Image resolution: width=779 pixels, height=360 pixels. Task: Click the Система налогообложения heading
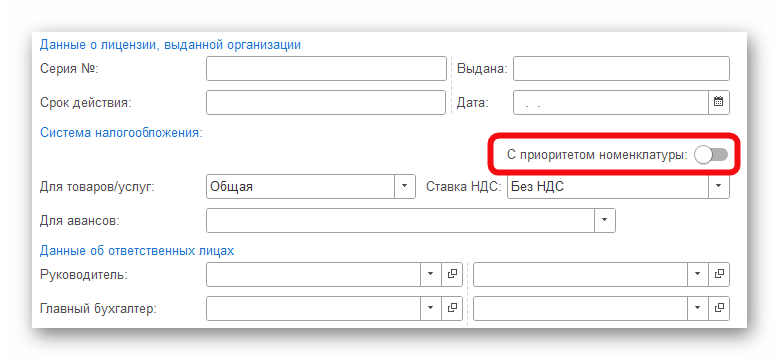pyautogui.click(x=121, y=133)
